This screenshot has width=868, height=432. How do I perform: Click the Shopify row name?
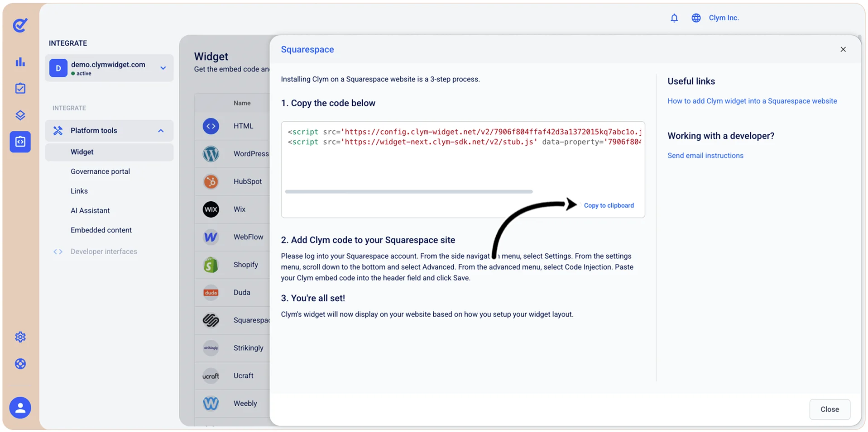tap(246, 265)
